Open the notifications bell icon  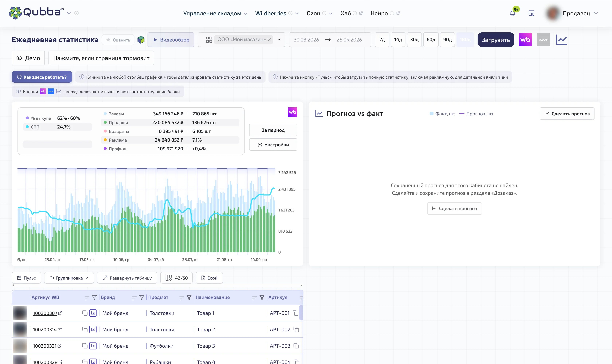point(512,13)
